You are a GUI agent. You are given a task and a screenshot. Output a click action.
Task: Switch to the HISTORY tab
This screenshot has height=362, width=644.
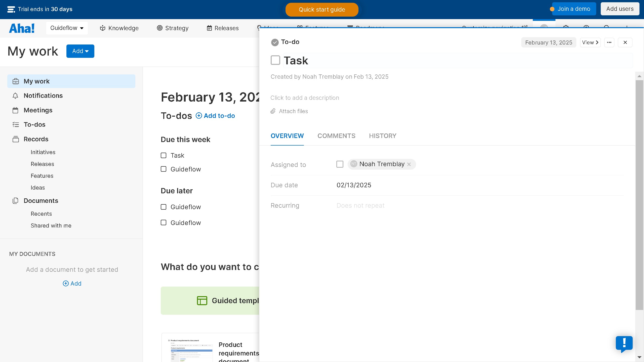tap(382, 136)
